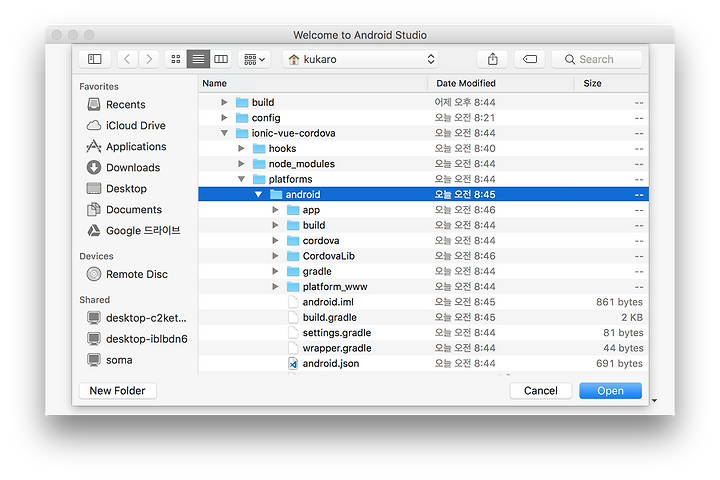720x480 pixels.
Task: Sort by the Date Modified column header
Action: coord(500,84)
